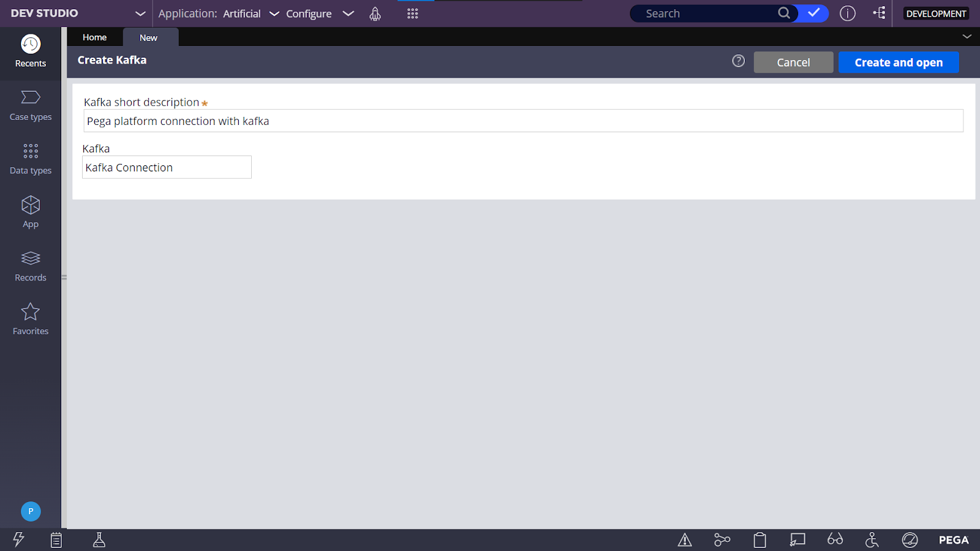The height and width of the screenshot is (551, 980).
Task: Switch to the Home tab
Action: [95, 37]
